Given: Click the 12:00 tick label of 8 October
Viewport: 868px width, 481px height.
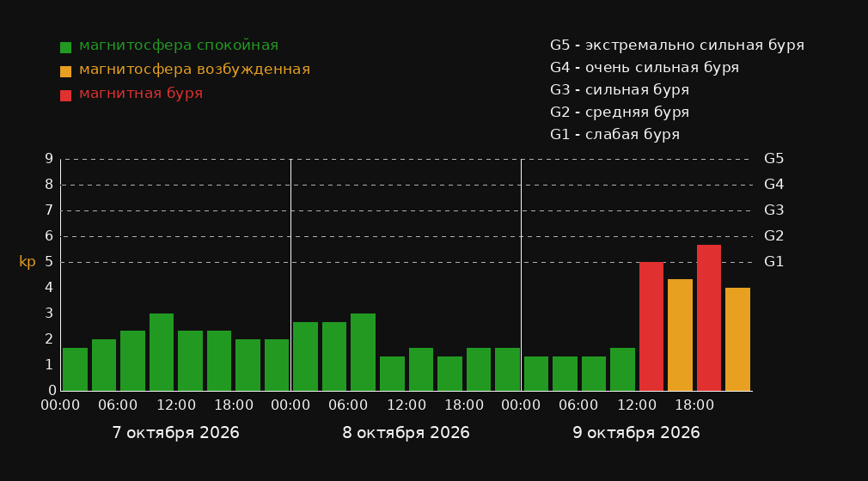Looking at the screenshot, I should (406, 405).
